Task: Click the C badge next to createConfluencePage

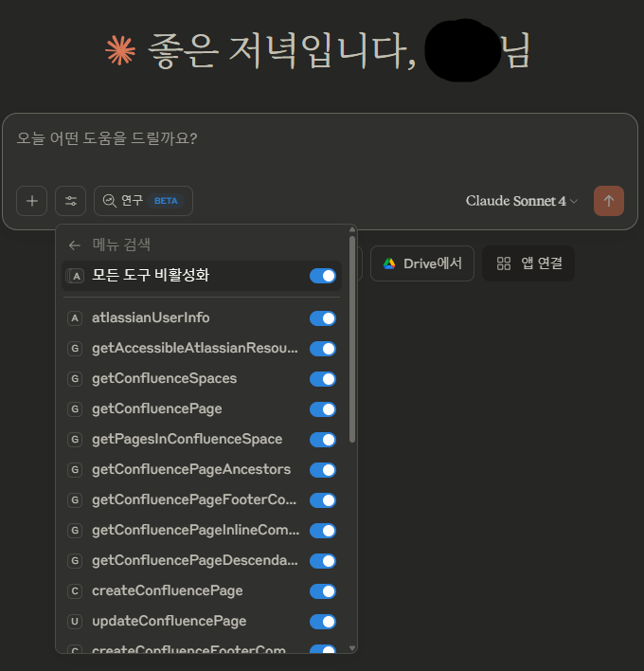Action: (75, 591)
